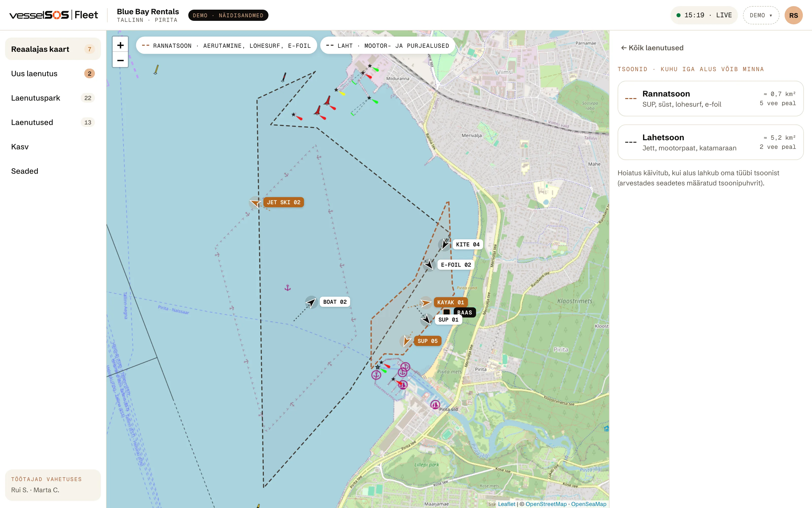Click the DEMO NÄIDISANDMED badge
812x508 pixels.
[x=228, y=15]
